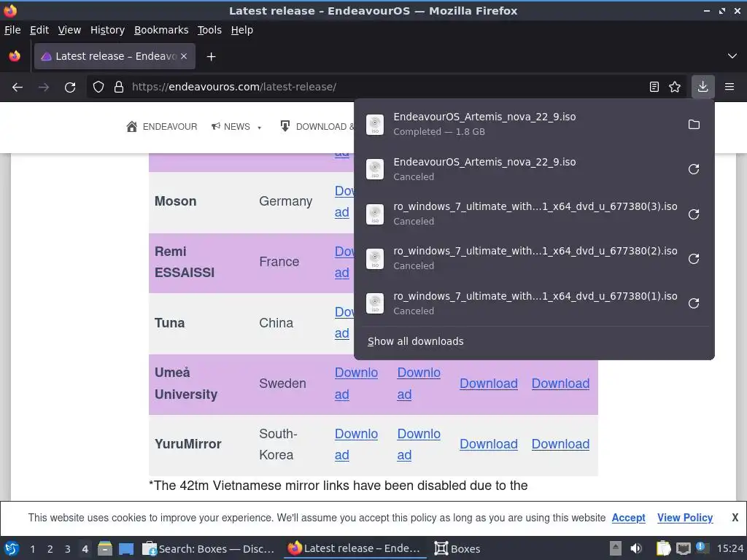Image resolution: width=747 pixels, height=560 pixels.
Task: Click the site security padlock icon
Action: 119,87
